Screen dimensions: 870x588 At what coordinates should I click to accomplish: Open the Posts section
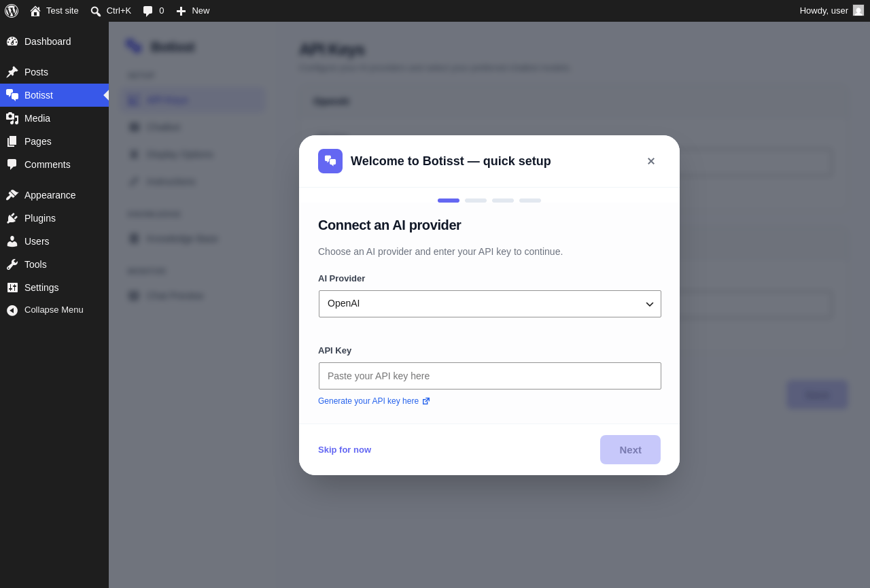54,72
